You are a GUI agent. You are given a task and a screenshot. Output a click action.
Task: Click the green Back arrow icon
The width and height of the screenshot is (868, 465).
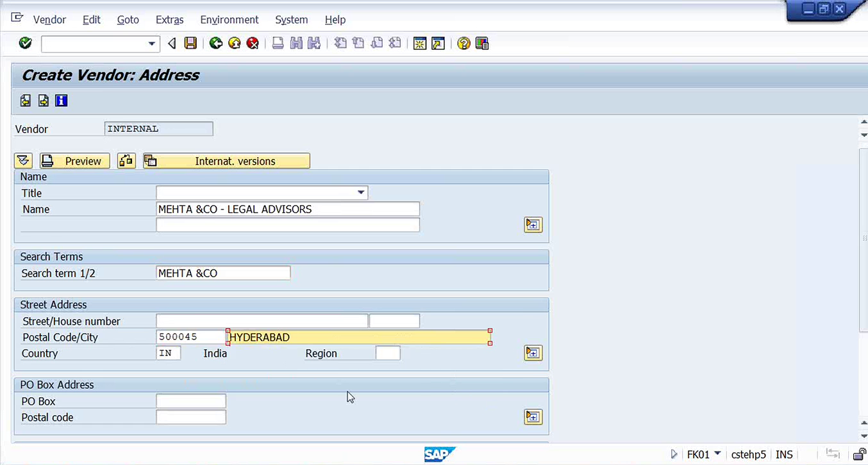pos(216,44)
